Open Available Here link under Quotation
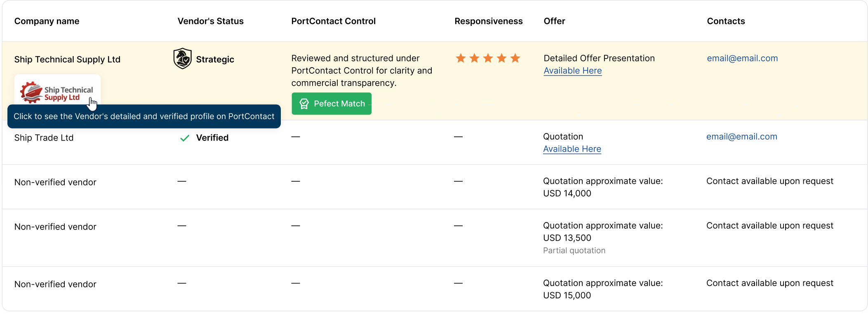The width and height of the screenshot is (868, 314). [572, 149]
